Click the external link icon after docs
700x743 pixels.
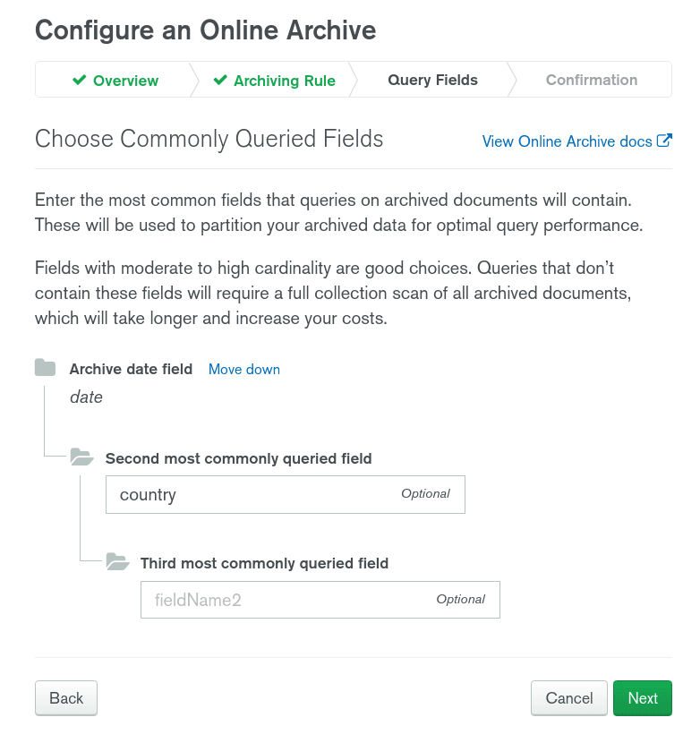click(664, 141)
